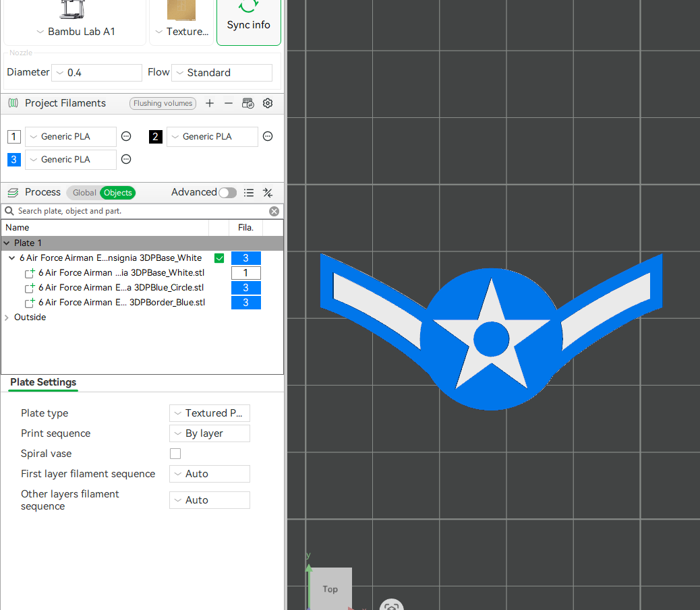Switch Process scope to Global
The image size is (700, 610).
84,193
